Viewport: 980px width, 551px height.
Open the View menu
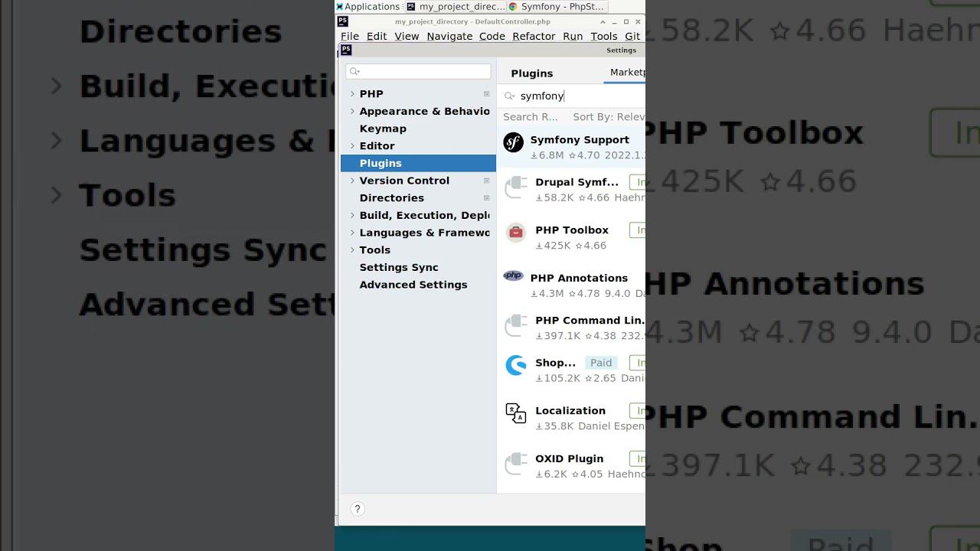point(407,36)
